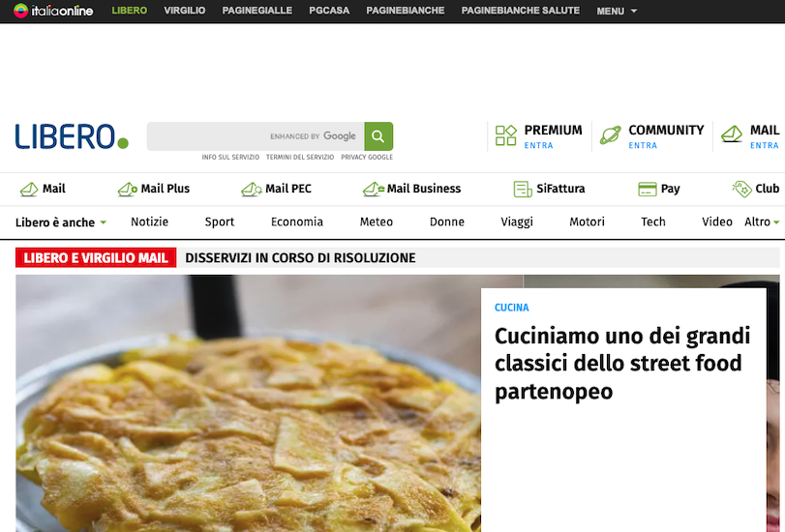Open the Sport section
Image resolution: width=785 pixels, height=532 pixels.
[220, 222]
